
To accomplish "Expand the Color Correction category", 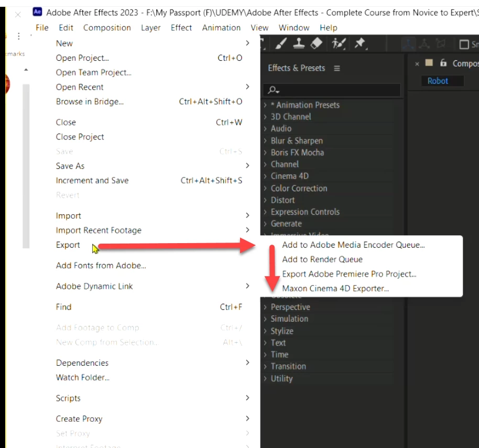I will click(265, 188).
